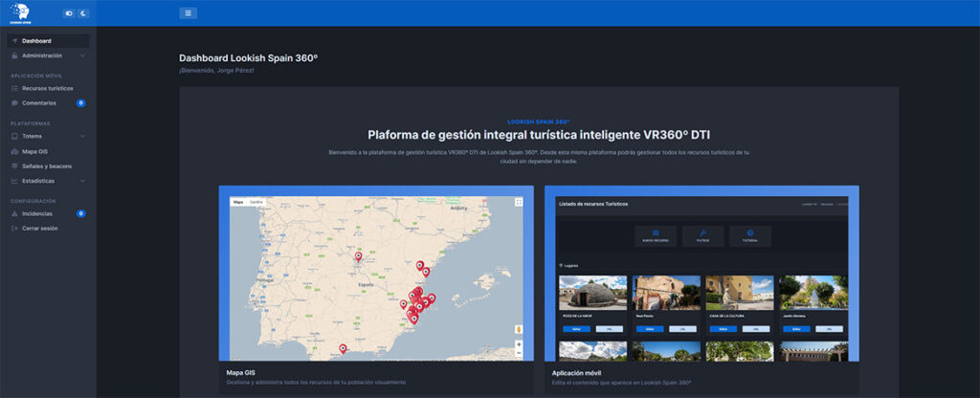Toggle map fullscreen icon
The image size is (980, 398).
tap(519, 202)
